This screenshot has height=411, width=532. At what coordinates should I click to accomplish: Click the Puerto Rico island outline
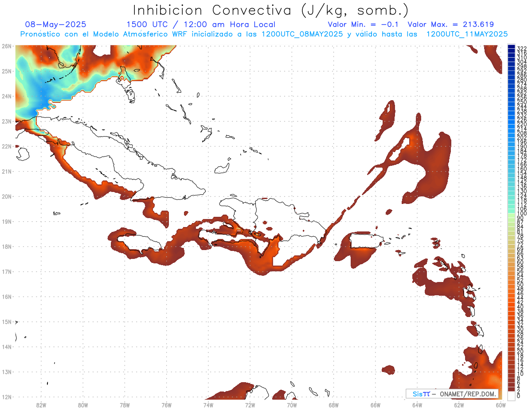[367, 242]
